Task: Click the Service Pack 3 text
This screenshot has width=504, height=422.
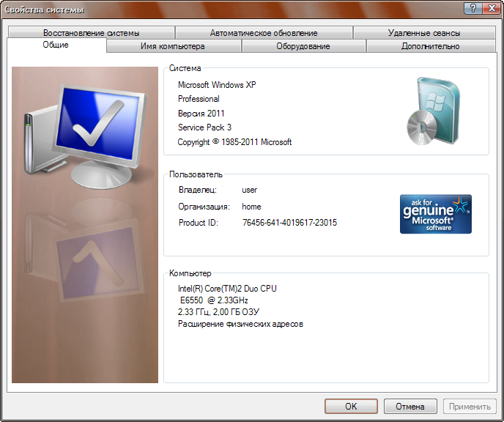Action: point(204,127)
